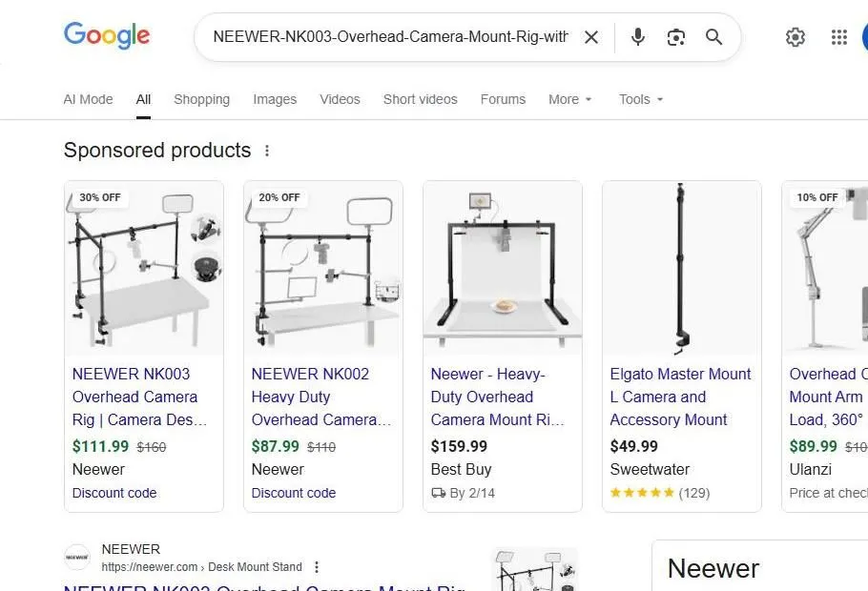Open Google Lens image search
Viewport: 868px width, 591px height.
[676, 37]
